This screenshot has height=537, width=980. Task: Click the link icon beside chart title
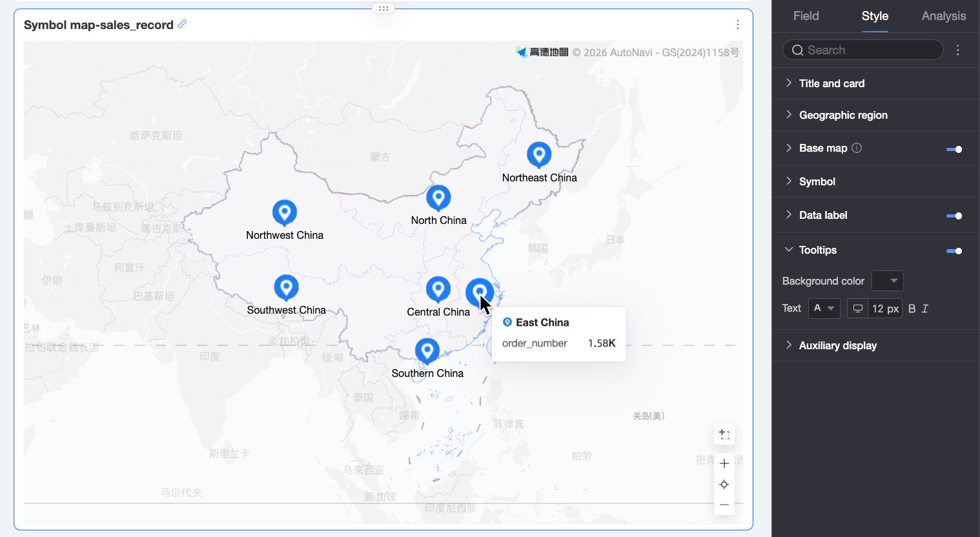pos(182,25)
